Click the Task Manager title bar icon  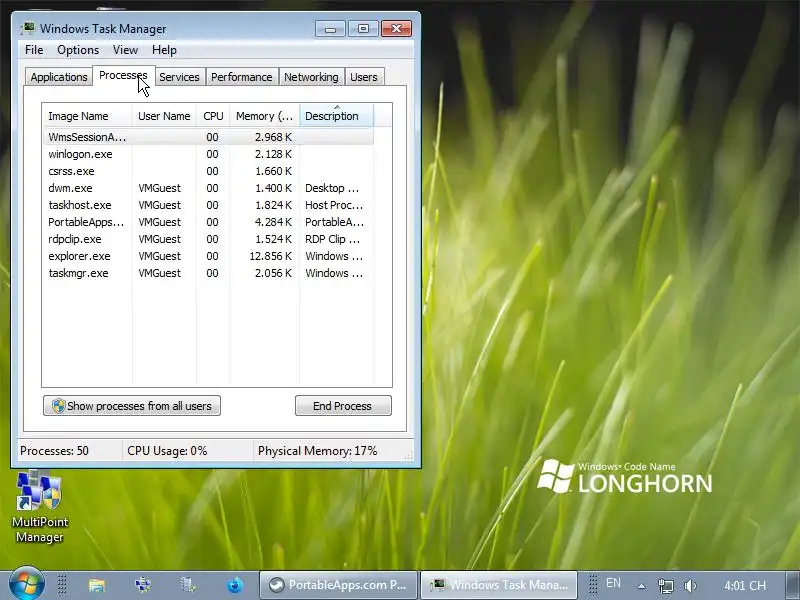point(28,28)
